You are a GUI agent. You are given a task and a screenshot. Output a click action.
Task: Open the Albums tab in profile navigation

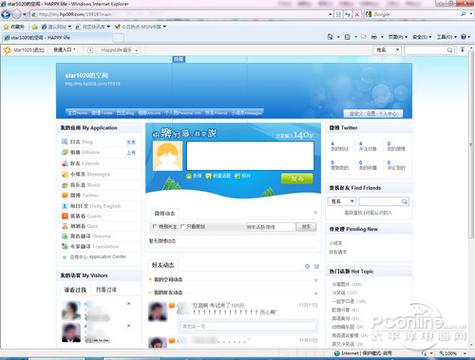[x=149, y=113]
